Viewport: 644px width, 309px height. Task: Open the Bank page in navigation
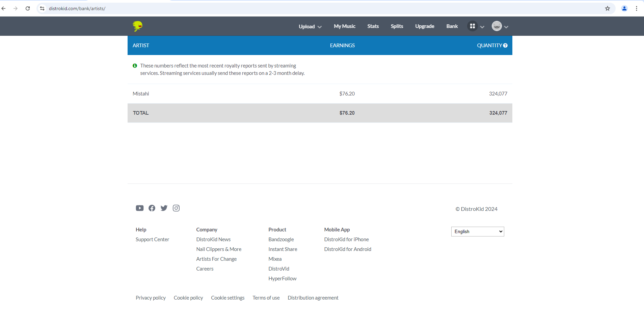point(452,26)
